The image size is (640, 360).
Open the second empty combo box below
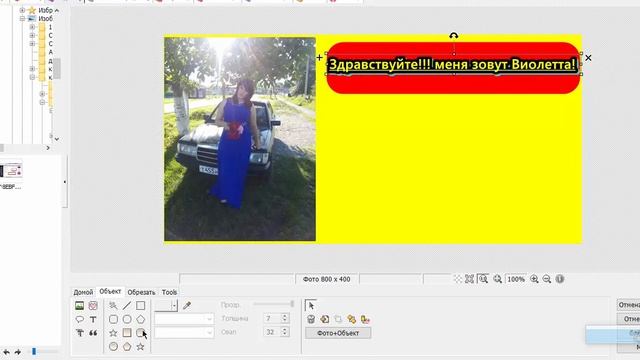click(184, 333)
